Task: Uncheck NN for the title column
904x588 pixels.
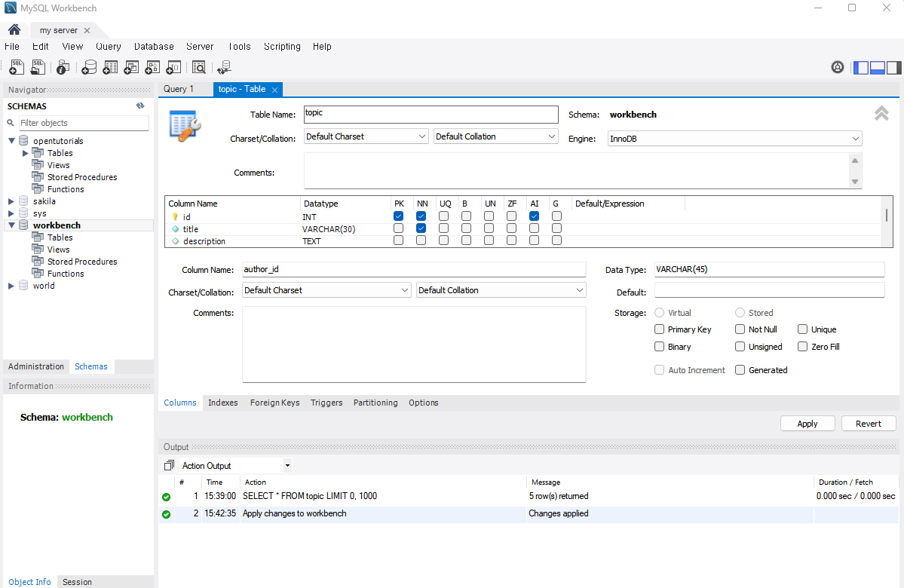Action: point(421,228)
